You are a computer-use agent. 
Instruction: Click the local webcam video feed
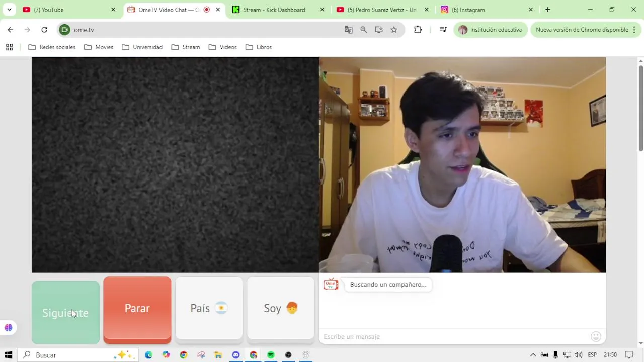tap(462, 164)
